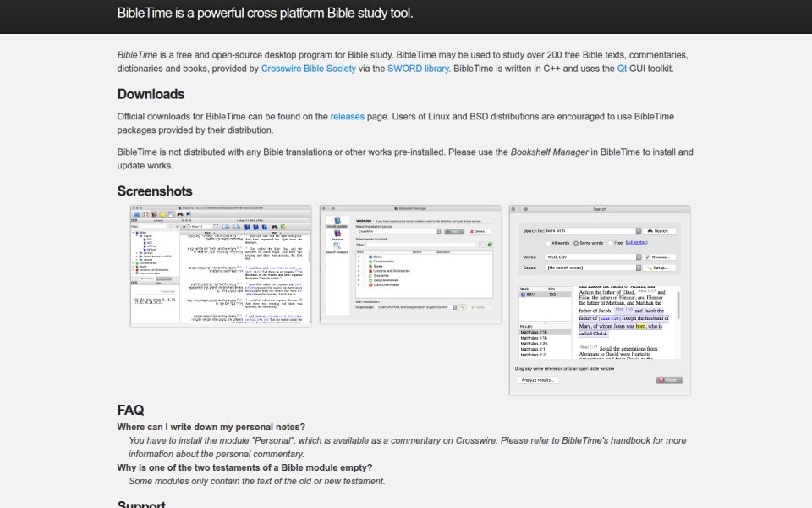Open the Crosswire Bible Society link
The height and width of the screenshot is (508, 812).
(308, 69)
